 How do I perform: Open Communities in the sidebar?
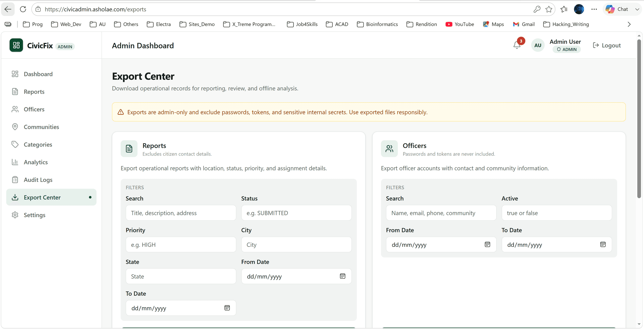click(x=51, y=127)
